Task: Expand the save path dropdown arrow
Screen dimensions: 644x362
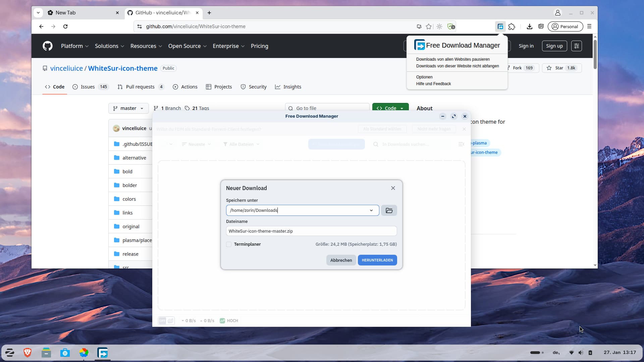Action: click(371, 210)
